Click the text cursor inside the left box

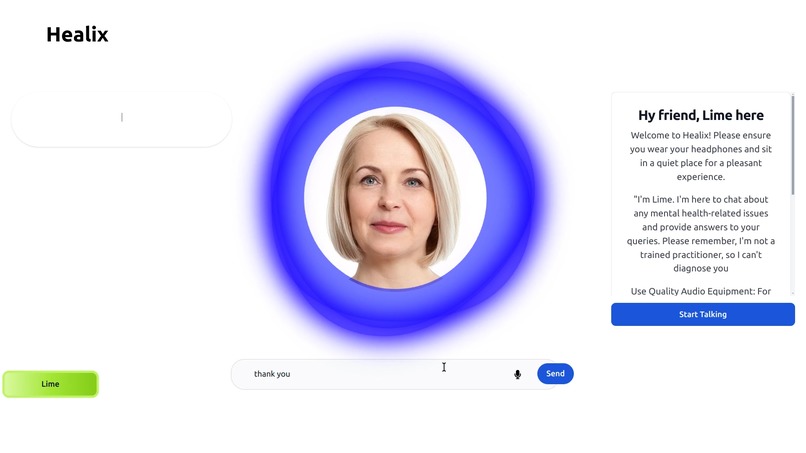(x=122, y=117)
